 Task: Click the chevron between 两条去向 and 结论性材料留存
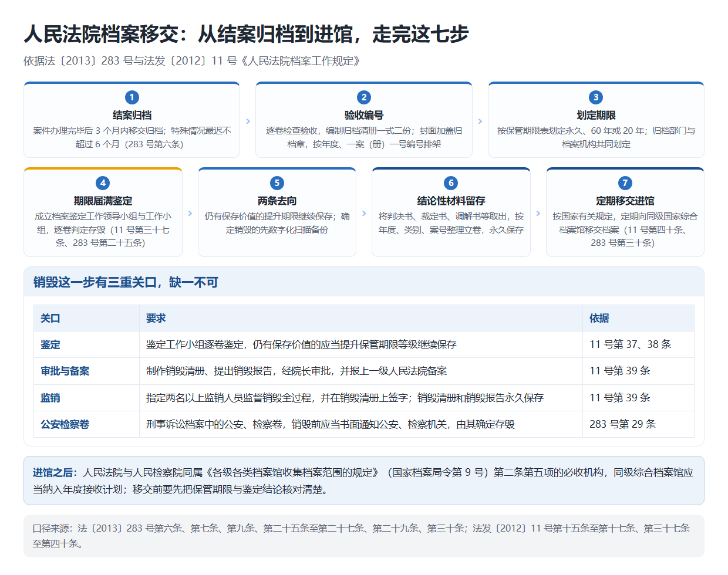[364, 214]
